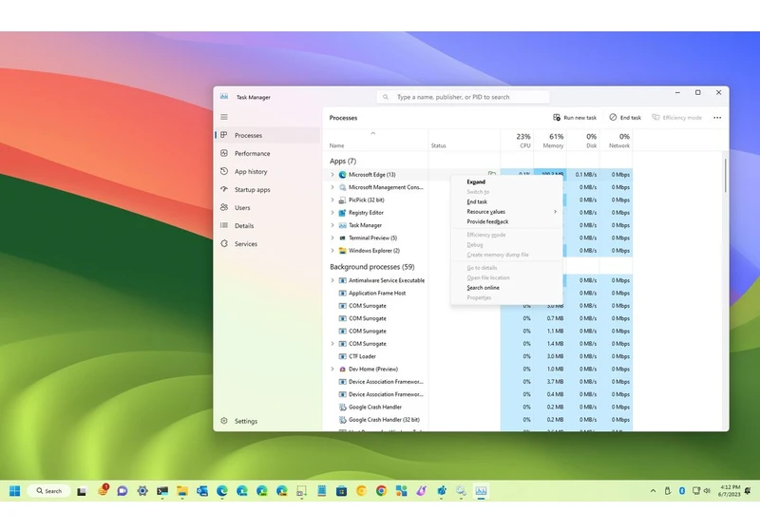760x532 pixels.
Task: Click the Users sidebar icon
Action: tap(224, 207)
